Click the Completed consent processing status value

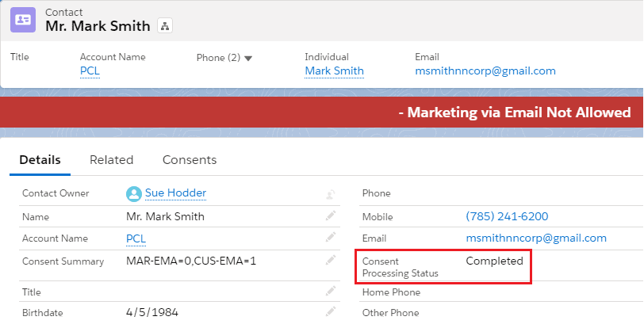coord(495,261)
